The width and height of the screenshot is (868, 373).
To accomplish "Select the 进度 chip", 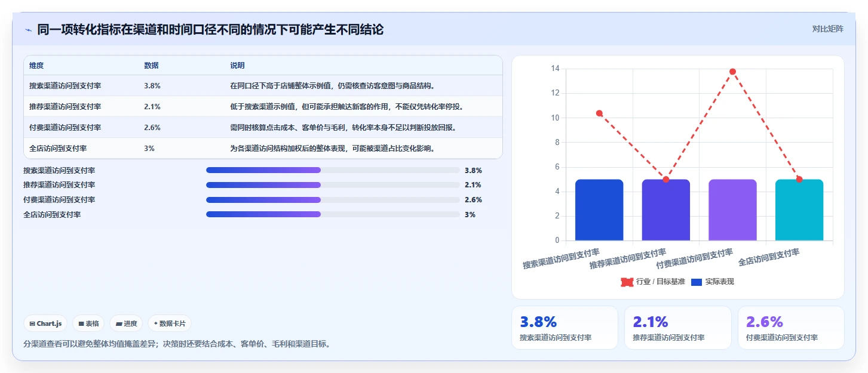I will (126, 323).
